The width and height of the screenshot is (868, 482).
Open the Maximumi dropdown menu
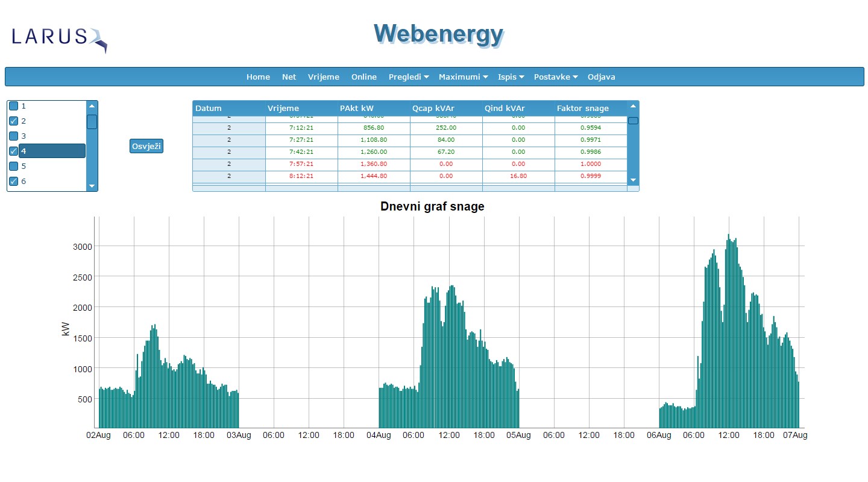click(462, 77)
